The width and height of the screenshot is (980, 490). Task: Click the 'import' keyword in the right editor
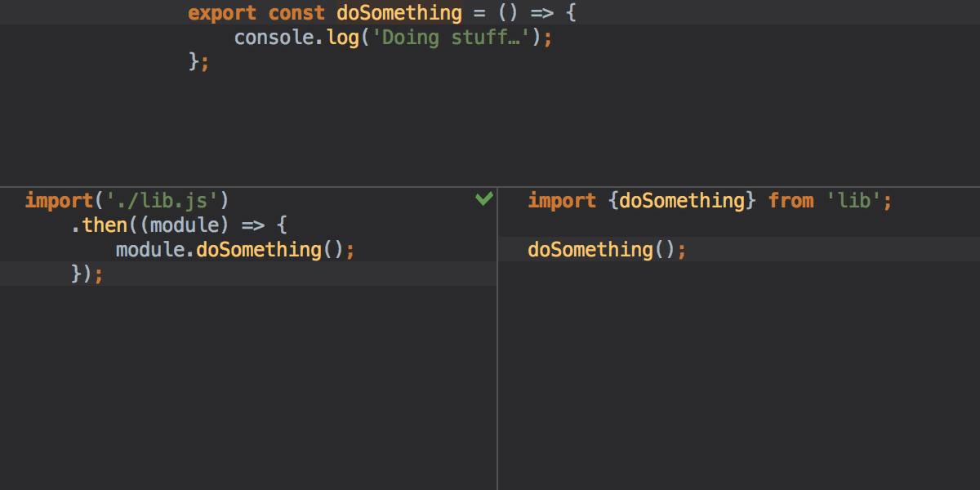pyautogui.click(x=562, y=200)
